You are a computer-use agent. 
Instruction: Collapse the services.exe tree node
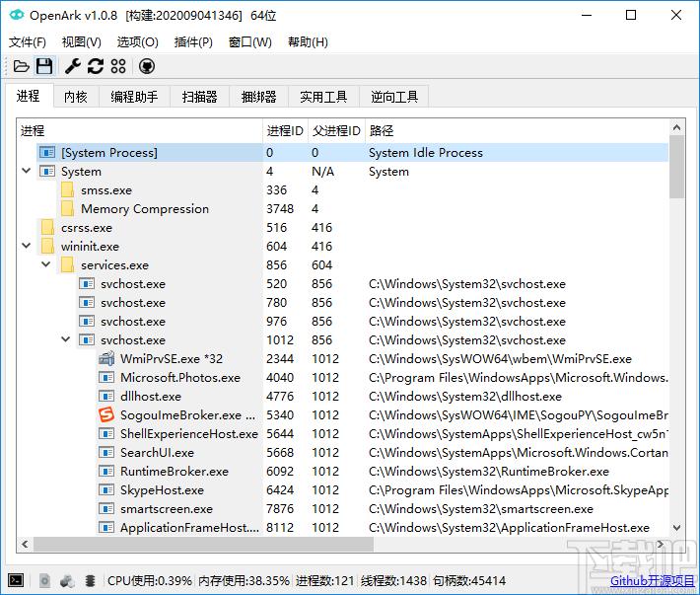tap(46, 264)
